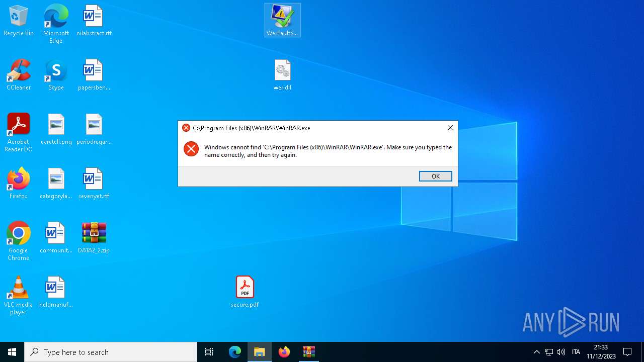644x362 pixels.
Task: Select the WerFaultS... desktop icon
Action: click(283, 21)
